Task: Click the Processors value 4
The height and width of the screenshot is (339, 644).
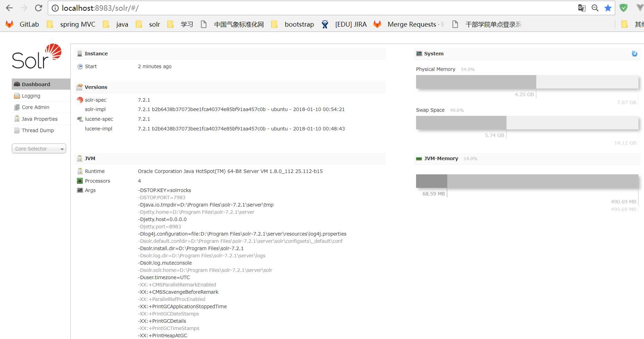Action: (x=140, y=181)
